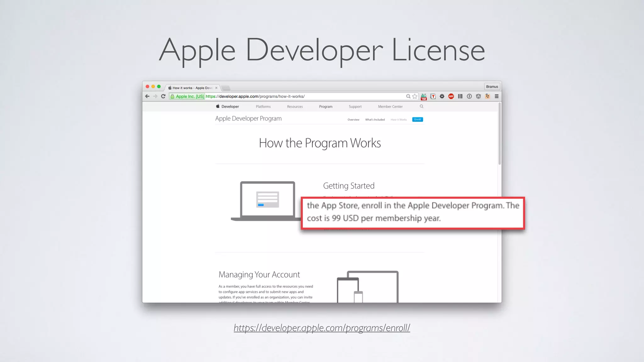
Task: Click the page's vertical scrollbar thumb
Action: tap(499, 133)
